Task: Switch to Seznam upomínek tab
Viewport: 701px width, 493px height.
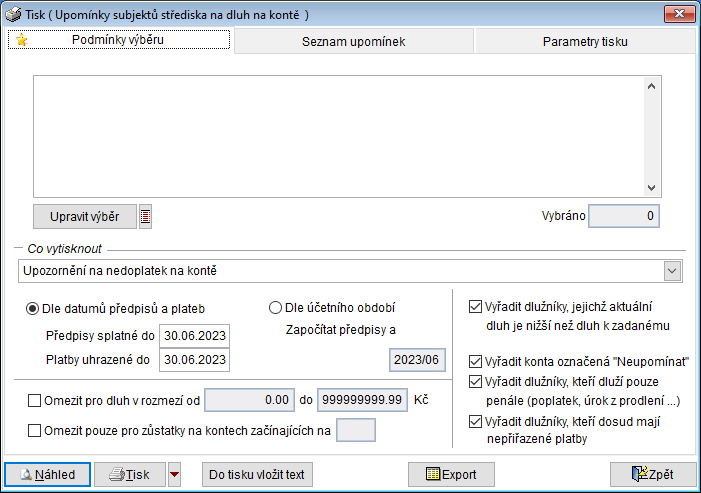Action: pos(353,42)
